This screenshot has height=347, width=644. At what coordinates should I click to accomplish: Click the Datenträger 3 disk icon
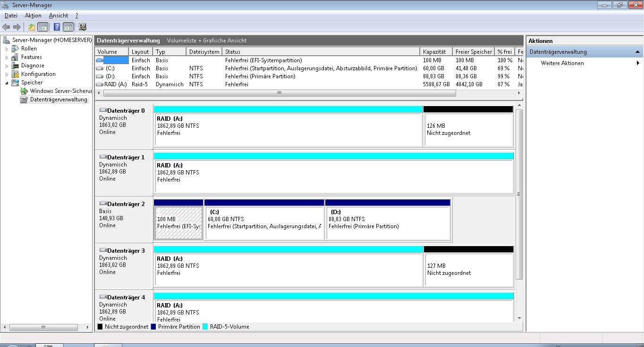pos(103,250)
